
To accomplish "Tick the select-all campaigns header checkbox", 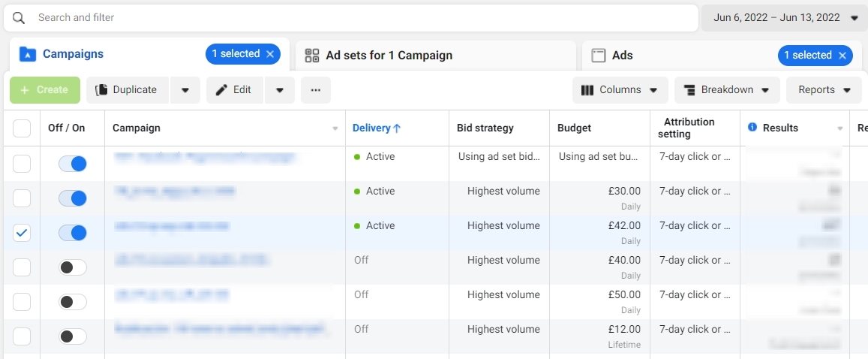I will tap(22, 128).
